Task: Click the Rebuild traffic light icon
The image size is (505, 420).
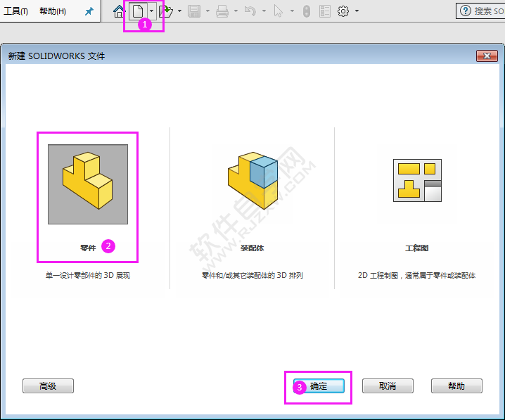Action: click(307, 11)
